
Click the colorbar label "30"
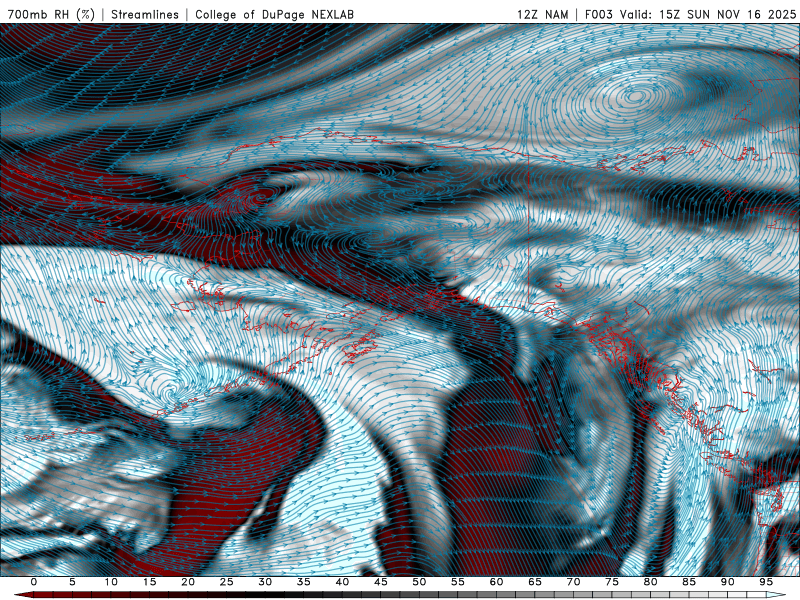[265, 582]
